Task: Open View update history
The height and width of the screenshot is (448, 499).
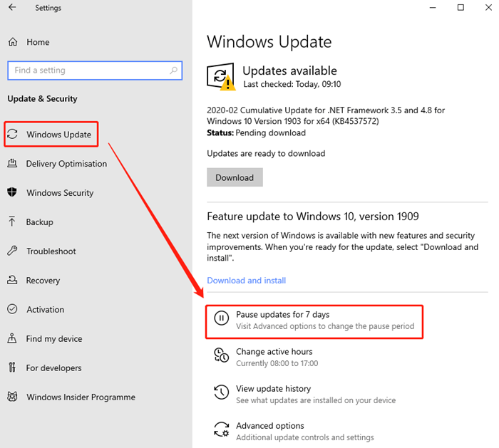Action: click(x=273, y=389)
